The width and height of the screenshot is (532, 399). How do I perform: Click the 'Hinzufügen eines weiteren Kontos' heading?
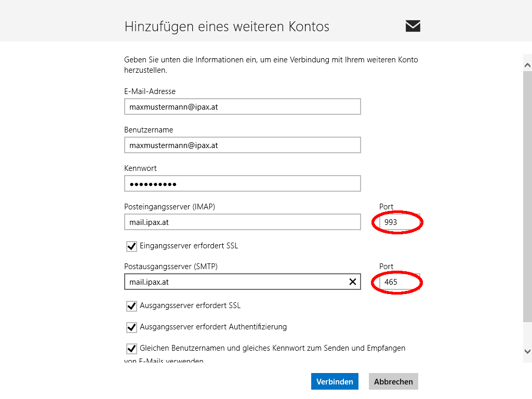coord(227,26)
